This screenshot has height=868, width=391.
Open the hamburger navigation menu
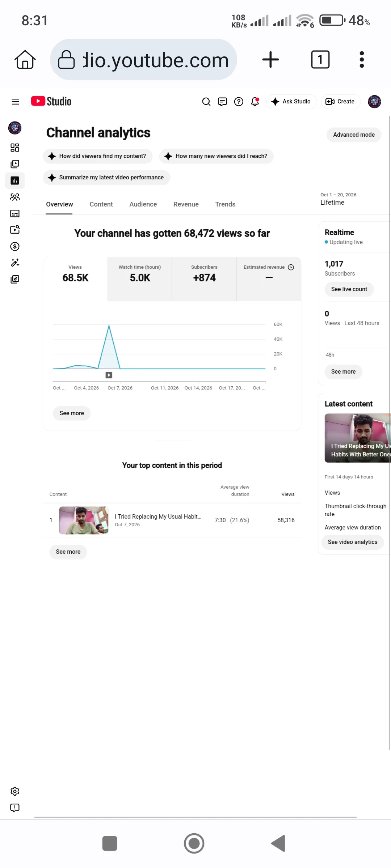click(15, 102)
